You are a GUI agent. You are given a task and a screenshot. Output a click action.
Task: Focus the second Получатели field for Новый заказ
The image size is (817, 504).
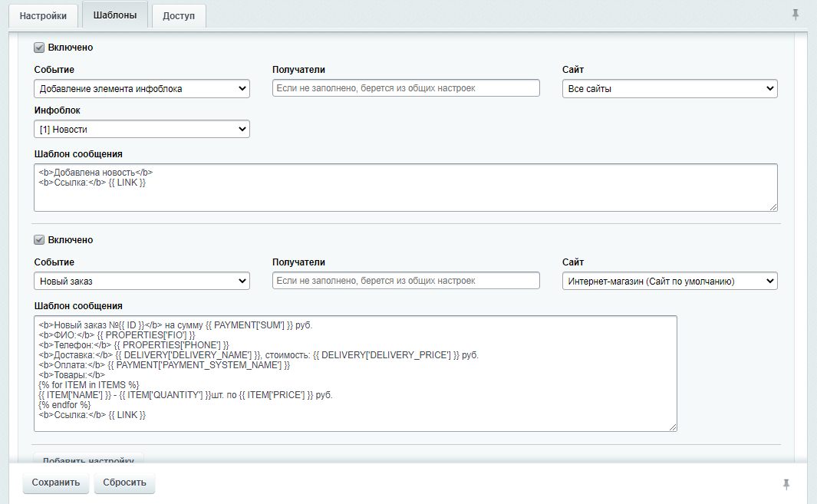tap(406, 281)
